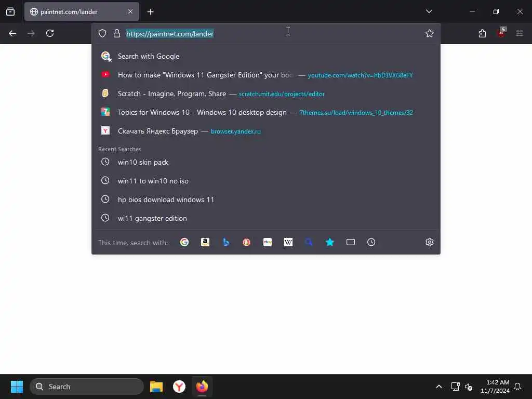Screen dimensions: 532x399
Task: Open a new tab with plus button
Action: pyautogui.click(x=151, y=12)
